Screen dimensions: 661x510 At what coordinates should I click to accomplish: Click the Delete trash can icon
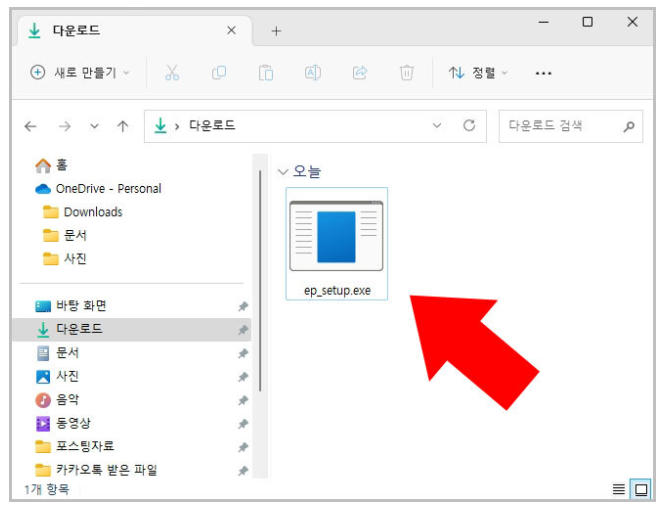point(406,73)
